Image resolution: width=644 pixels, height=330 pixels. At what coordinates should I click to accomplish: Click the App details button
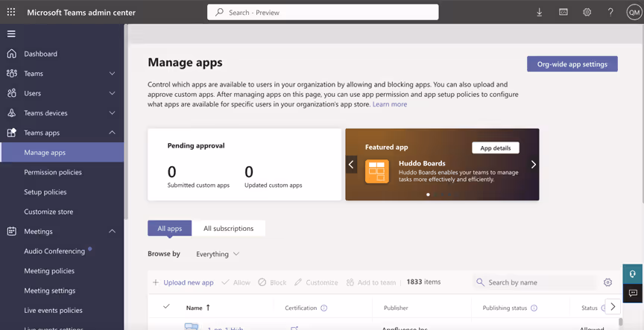coord(496,147)
